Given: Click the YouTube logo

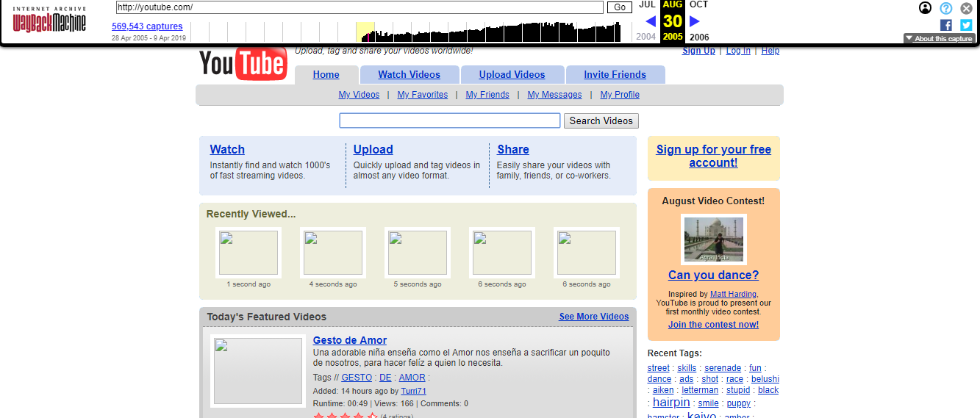Looking at the screenshot, I should coord(243,64).
